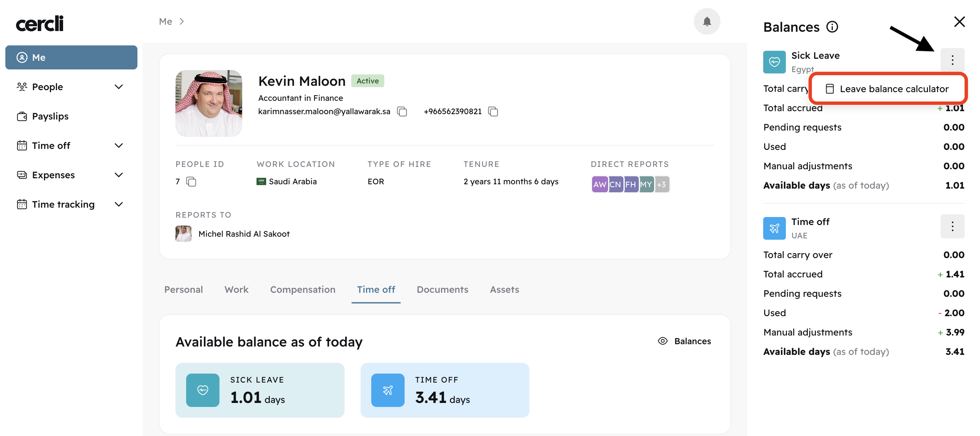Close the Balances side panel
Screen dimensions: 980x436
959,22
